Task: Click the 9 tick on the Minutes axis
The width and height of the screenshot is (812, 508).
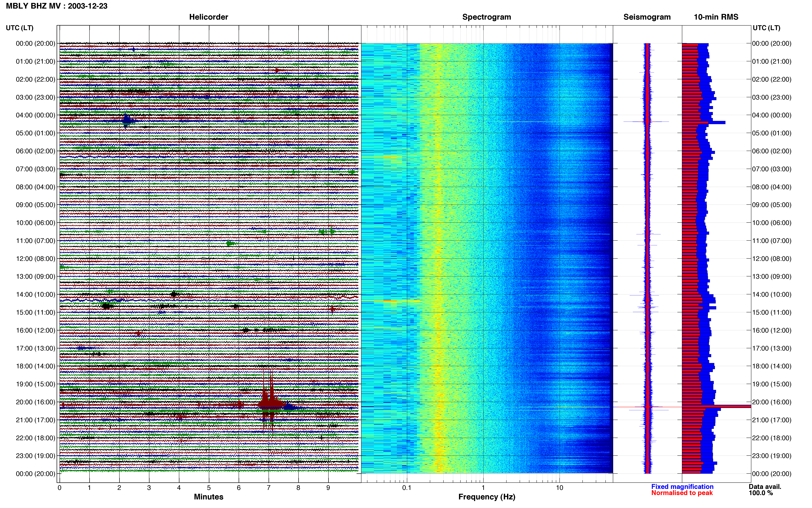Action: (x=328, y=488)
